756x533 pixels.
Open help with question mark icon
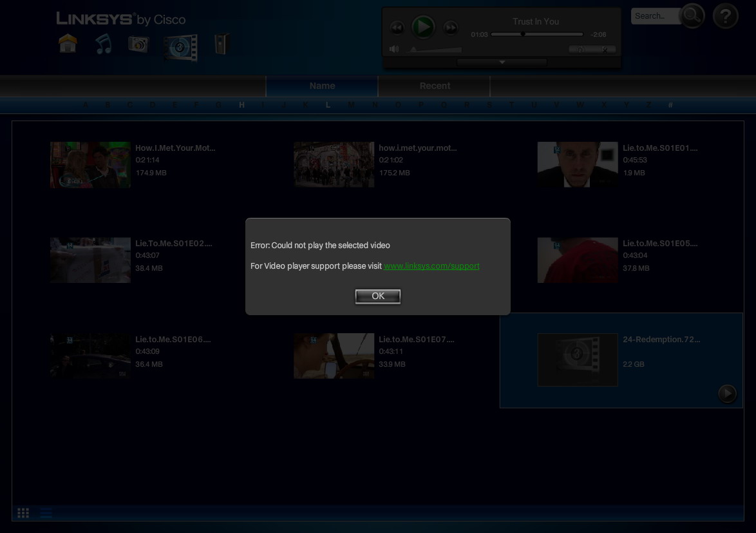[x=725, y=15]
